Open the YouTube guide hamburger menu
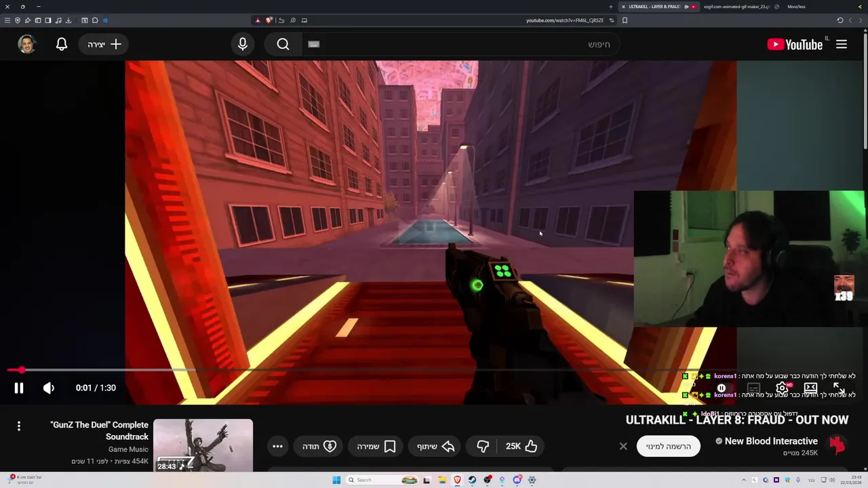The image size is (868, 488). coord(842,44)
